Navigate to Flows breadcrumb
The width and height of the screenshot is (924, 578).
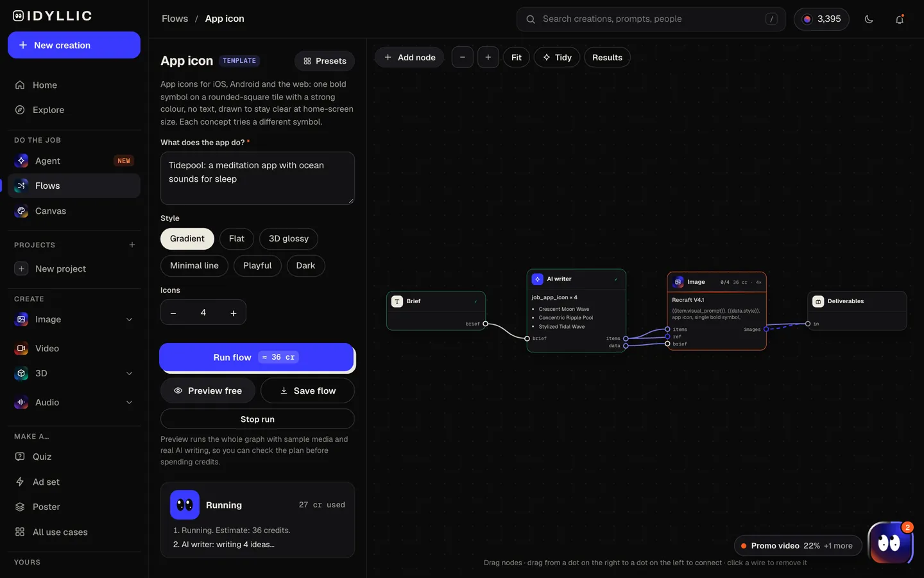[175, 19]
